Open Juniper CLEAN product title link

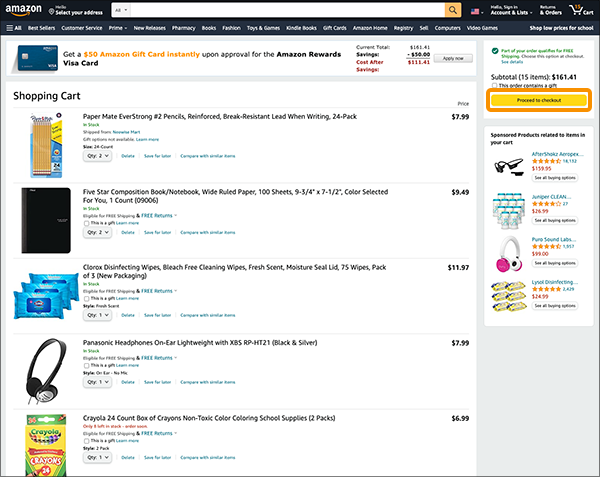551,197
